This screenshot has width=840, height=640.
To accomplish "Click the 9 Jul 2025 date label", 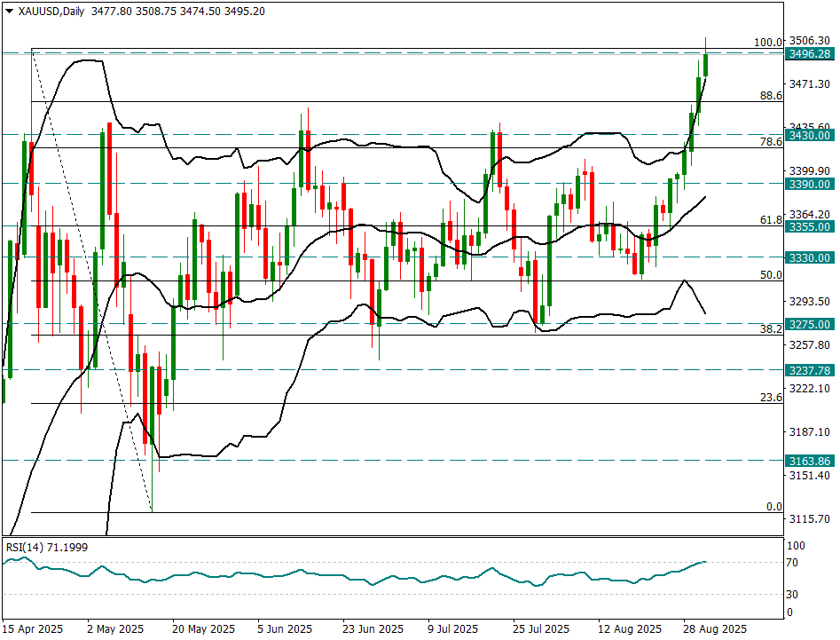I will pos(452,628).
